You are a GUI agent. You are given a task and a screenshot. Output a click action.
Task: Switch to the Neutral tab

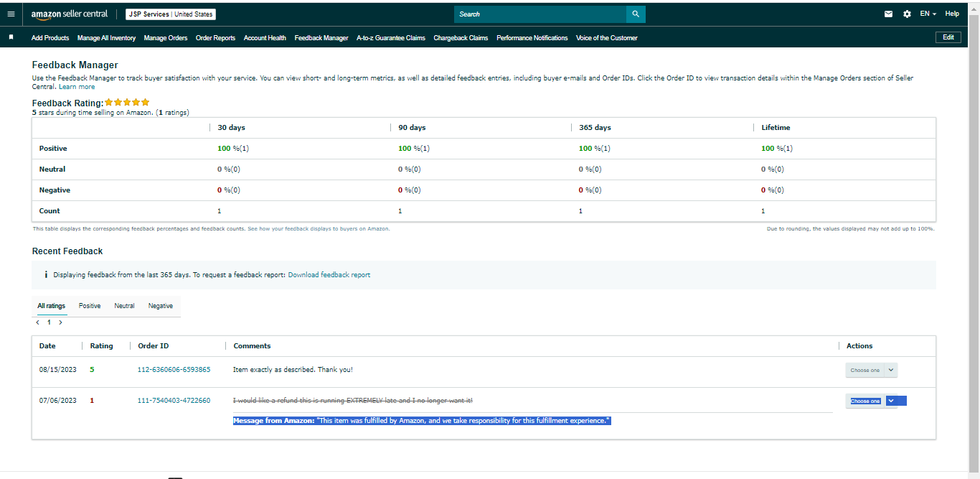click(124, 306)
